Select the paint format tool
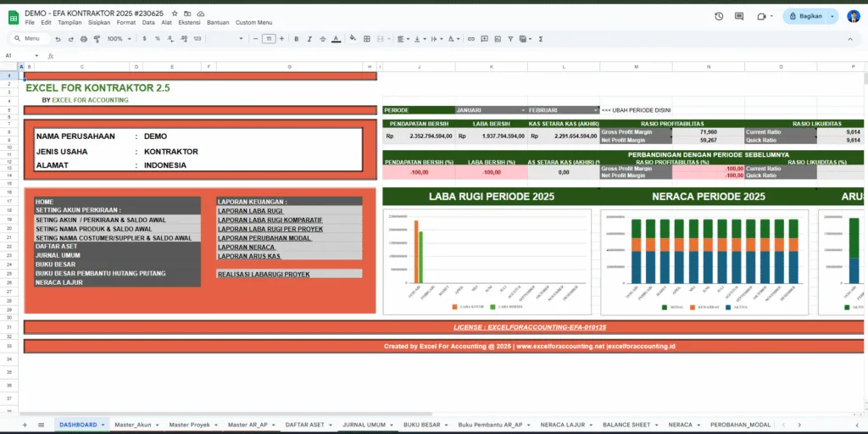 [x=95, y=39]
